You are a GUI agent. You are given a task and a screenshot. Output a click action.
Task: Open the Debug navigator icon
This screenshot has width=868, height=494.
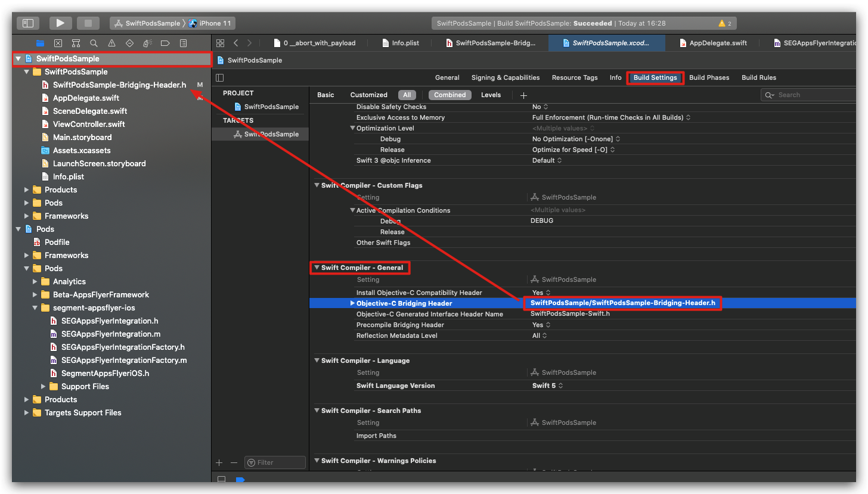coord(147,43)
